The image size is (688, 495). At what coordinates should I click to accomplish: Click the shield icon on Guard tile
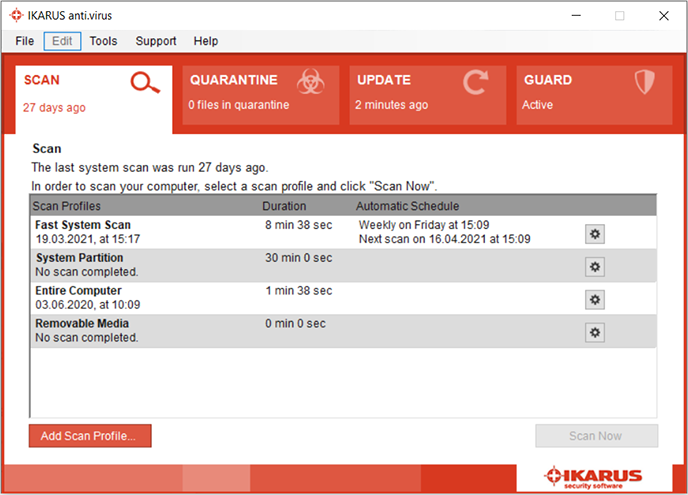643,83
